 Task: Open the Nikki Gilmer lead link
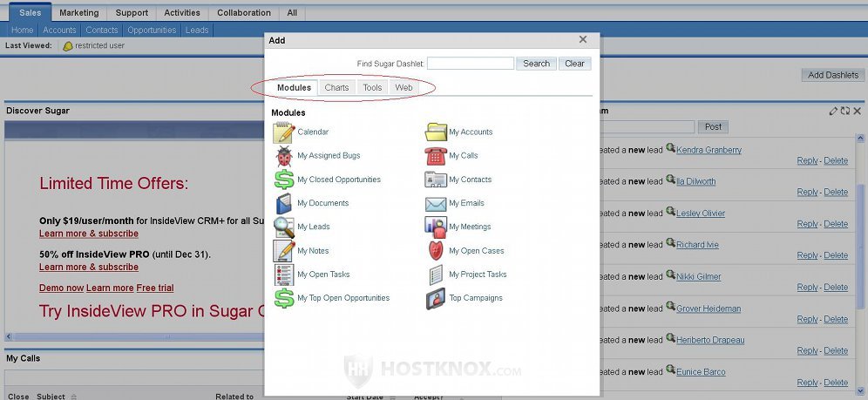coord(699,276)
